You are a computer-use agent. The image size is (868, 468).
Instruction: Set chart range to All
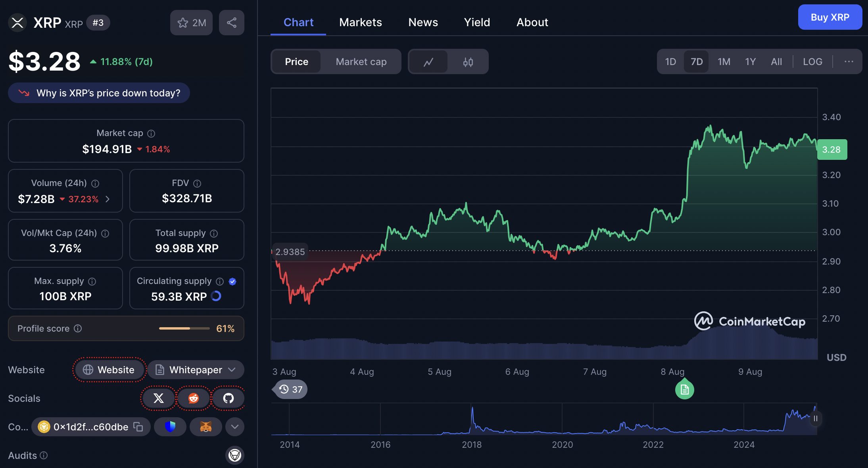[x=776, y=61]
